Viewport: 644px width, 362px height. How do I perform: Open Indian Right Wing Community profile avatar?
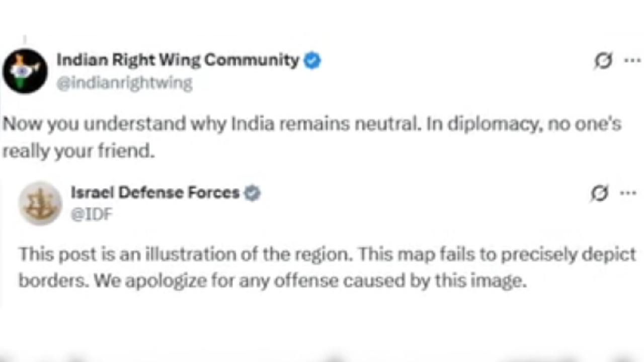click(x=25, y=71)
